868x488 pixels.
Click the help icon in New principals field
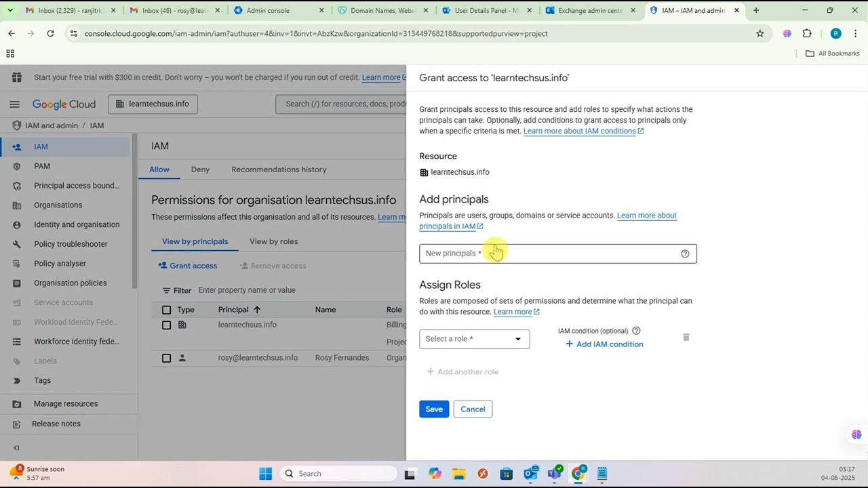(685, 253)
